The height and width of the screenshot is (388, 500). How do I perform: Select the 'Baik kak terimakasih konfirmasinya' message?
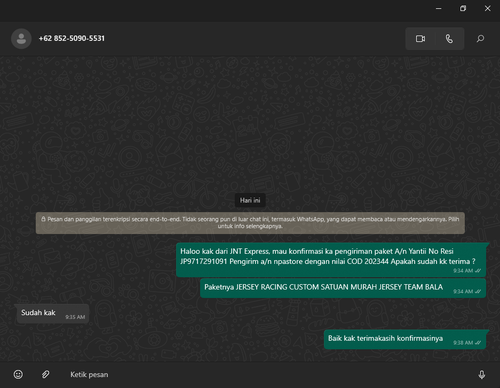pos(405,339)
